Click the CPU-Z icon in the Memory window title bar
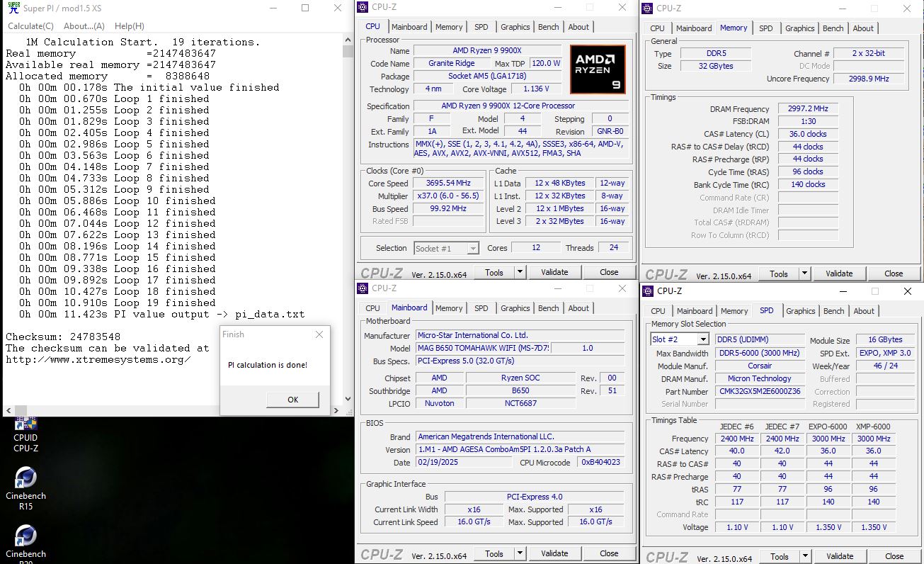Image resolution: width=924 pixels, height=564 pixels. tap(647, 9)
